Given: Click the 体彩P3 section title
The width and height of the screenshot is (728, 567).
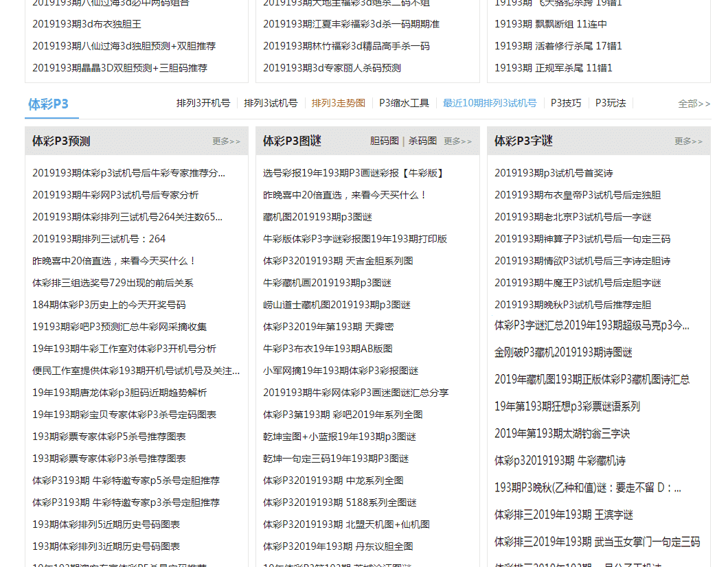Looking at the screenshot, I should (48, 104).
